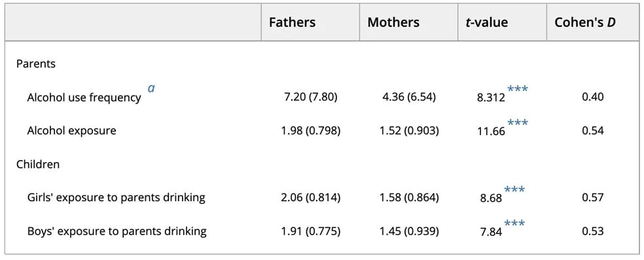Screen dimensions: 644x260
Task: Click the Alcohol exposure row label
Action: click(71, 131)
